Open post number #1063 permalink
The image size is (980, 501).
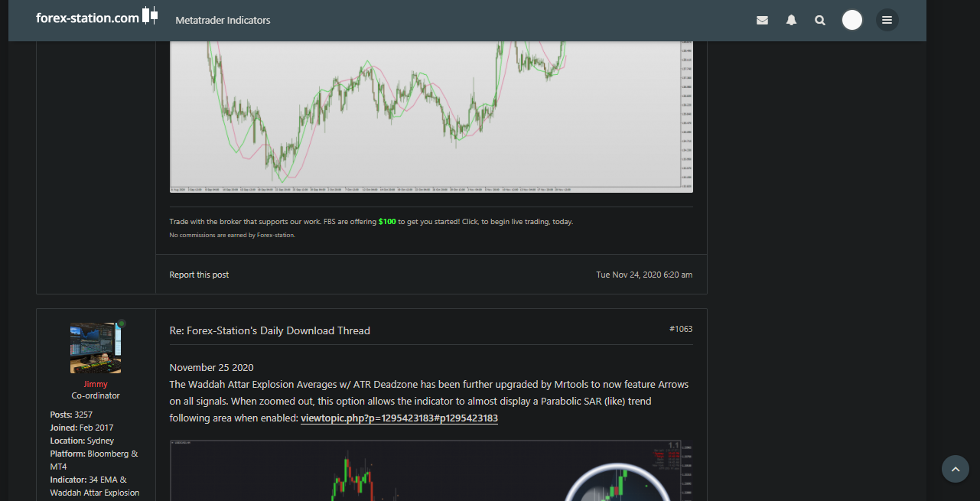pos(681,329)
